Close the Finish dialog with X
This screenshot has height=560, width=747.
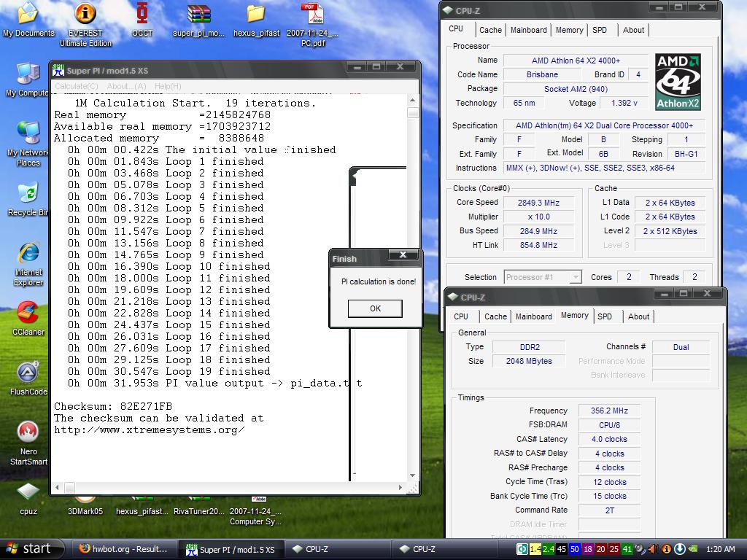click(403, 254)
